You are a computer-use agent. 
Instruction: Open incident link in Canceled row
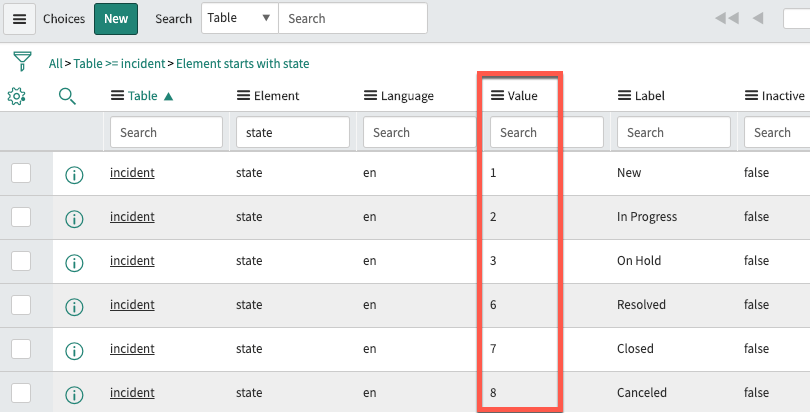pos(132,392)
